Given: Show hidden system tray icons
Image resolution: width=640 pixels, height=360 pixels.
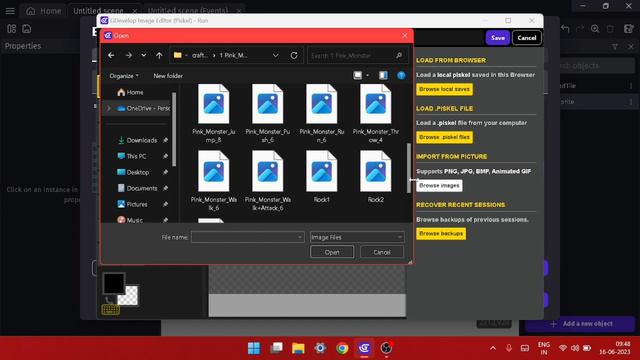Looking at the screenshot, I should pos(493,348).
